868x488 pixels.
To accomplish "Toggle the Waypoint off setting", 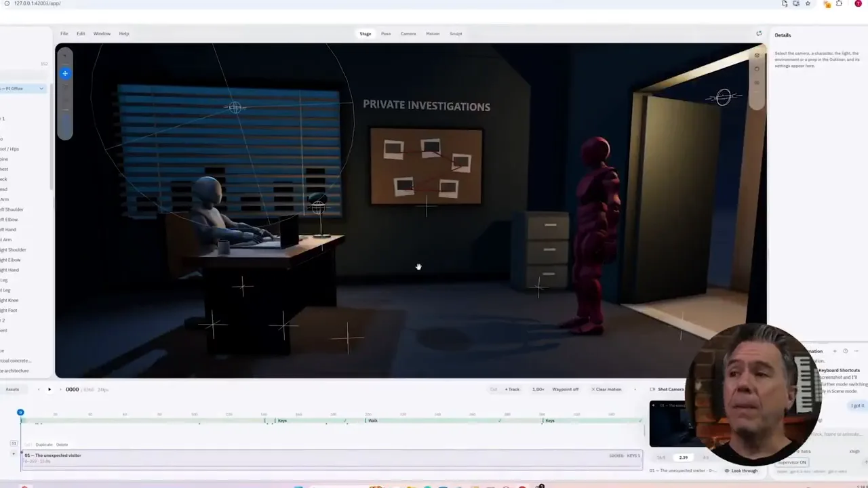I will click(x=566, y=389).
